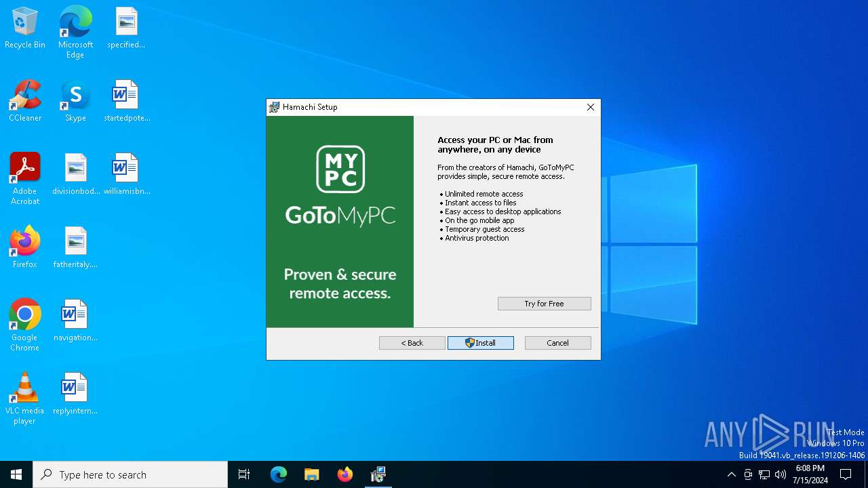The width and height of the screenshot is (868, 488).
Task: Open Firefox from the taskbar
Action: click(x=344, y=474)
